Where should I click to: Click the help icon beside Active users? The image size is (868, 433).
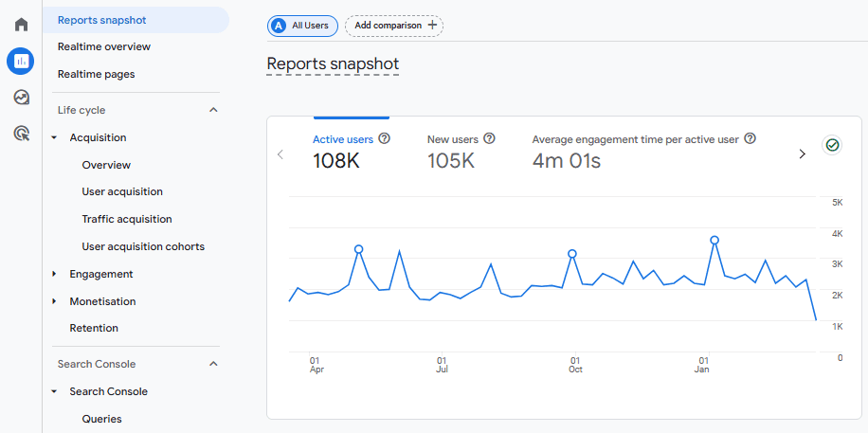(384, 138)
